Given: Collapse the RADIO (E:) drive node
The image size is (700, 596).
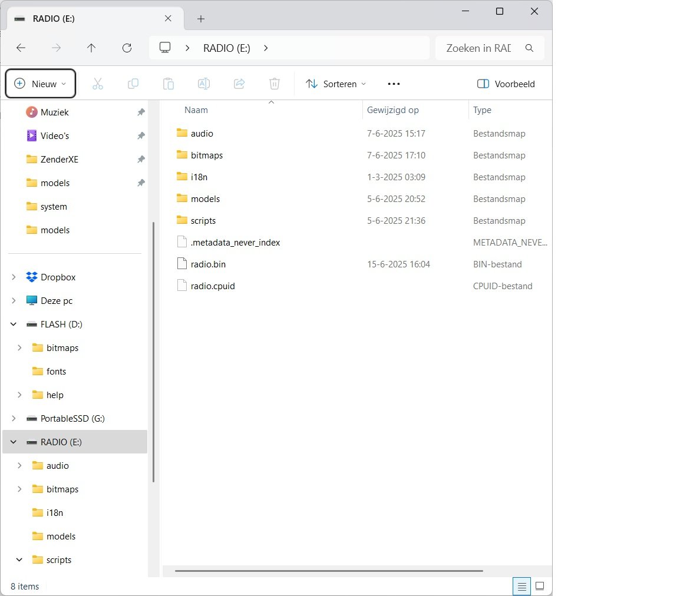Looking at the screenshot, I should [14, 442].
